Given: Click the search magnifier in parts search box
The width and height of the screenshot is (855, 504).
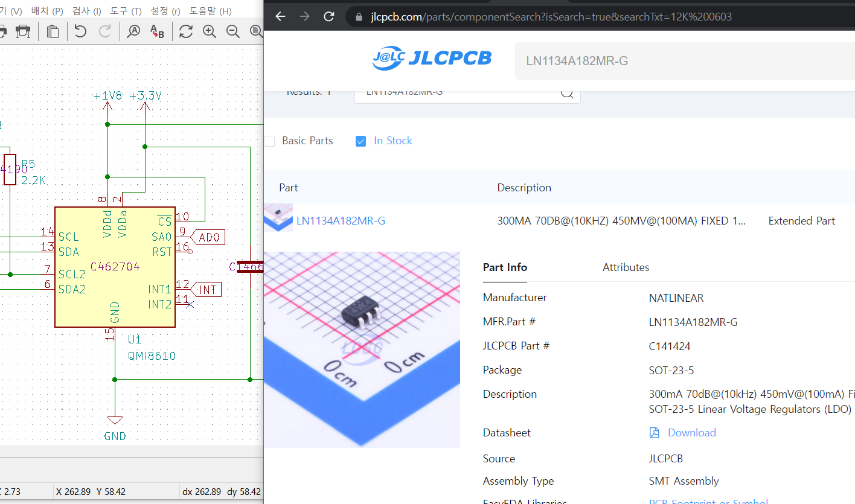Looking at the screenshot, I should click(x=567, y=92).
